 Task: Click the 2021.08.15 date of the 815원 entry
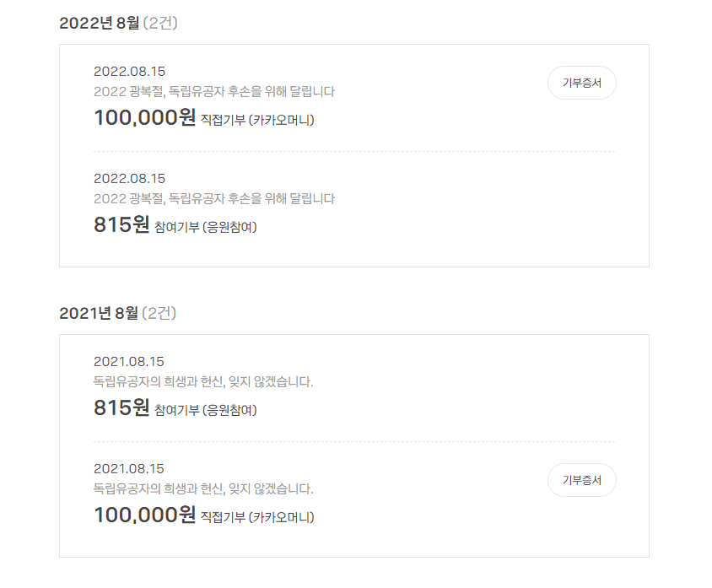(129, 361)
